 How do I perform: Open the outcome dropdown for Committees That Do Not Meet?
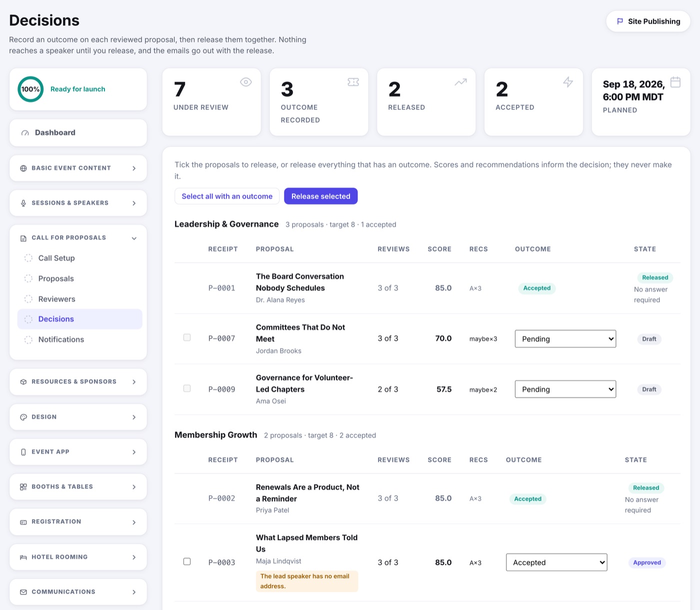(565, 339)
